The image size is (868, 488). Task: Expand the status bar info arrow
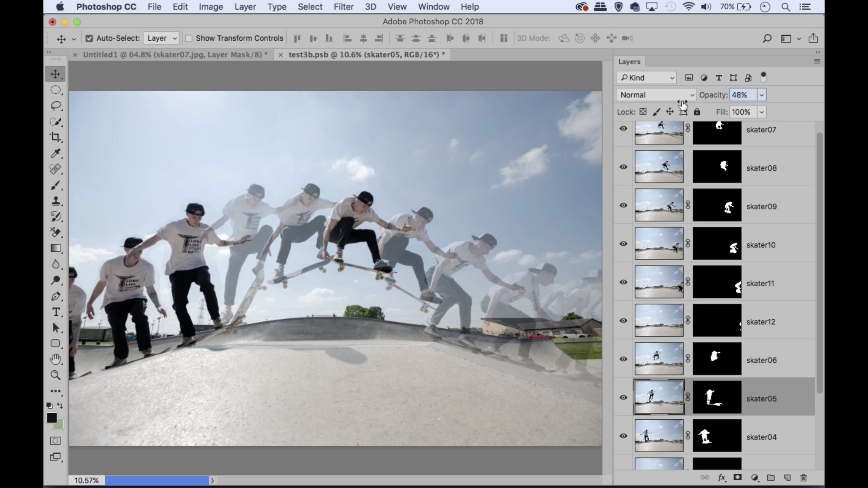[x=212, y=480]
